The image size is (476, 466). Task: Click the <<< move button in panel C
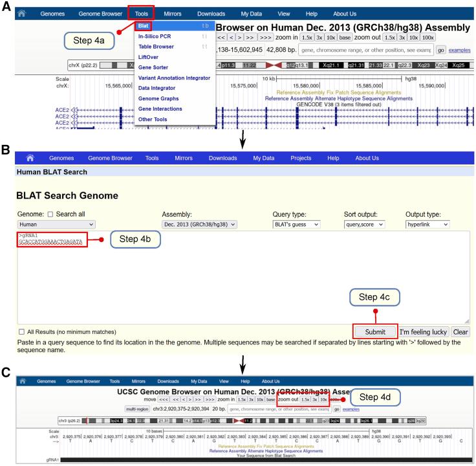(164, 399)
